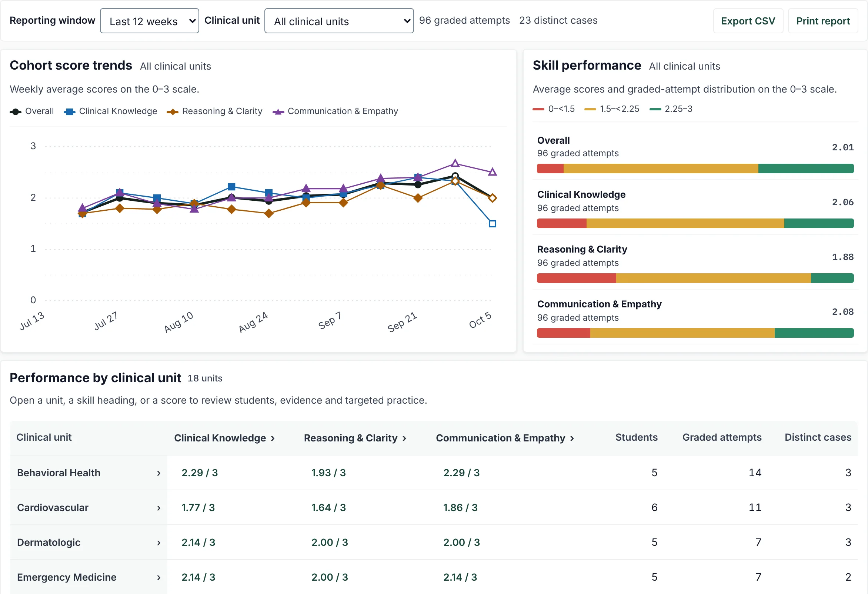
Task: Click the green segment of Clinical Knowledge bar
Action: [x=819, y=223]
